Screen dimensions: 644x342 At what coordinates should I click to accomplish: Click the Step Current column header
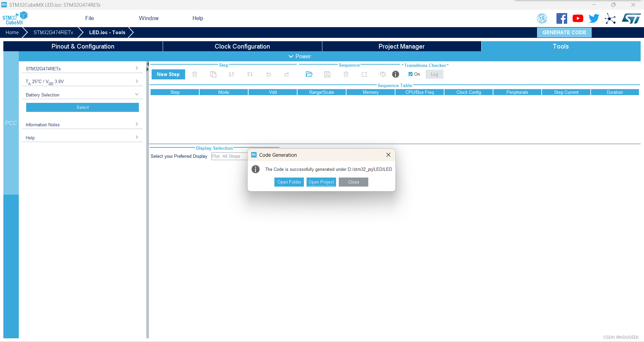click(566, 92)
